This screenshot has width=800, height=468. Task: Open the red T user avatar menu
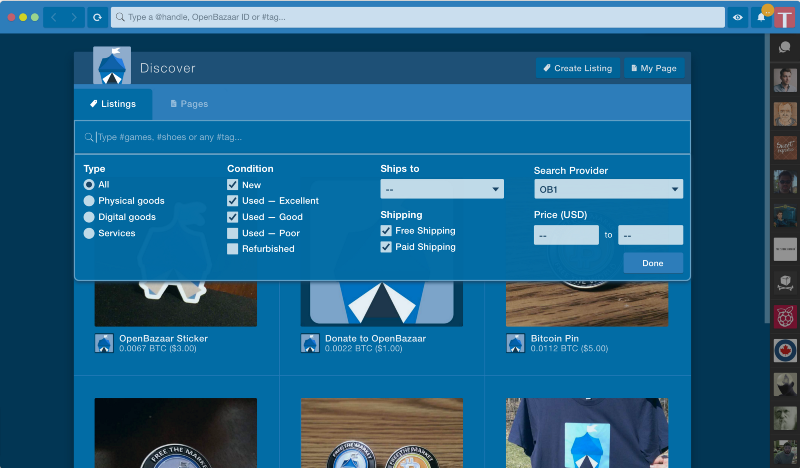click(784, 18)
